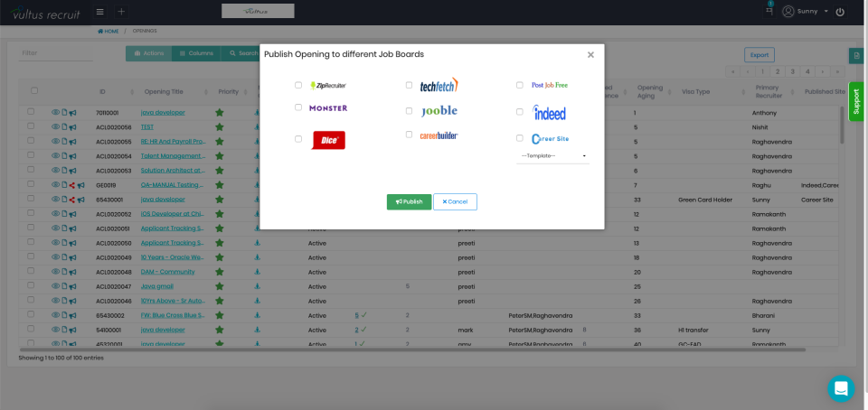Tick the Post Job Free checkbox
868x410 pixels.
[520, 85]
